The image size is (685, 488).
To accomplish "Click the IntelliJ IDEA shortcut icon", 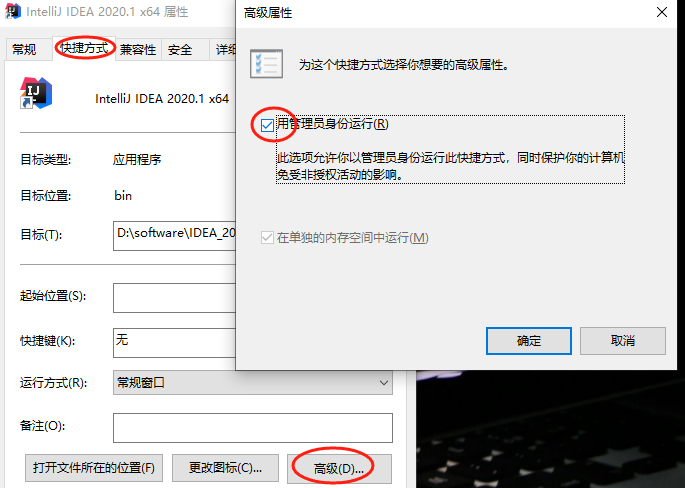I will pos(36,93).
